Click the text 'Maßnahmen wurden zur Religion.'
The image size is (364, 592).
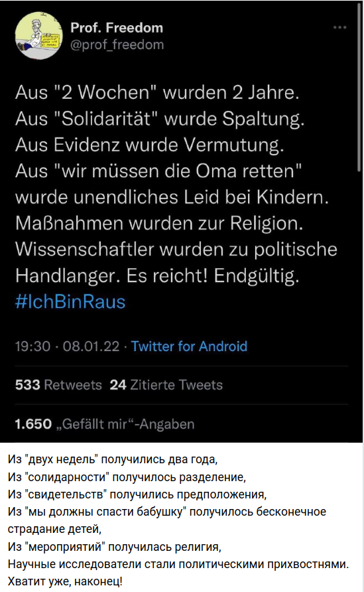159,223
